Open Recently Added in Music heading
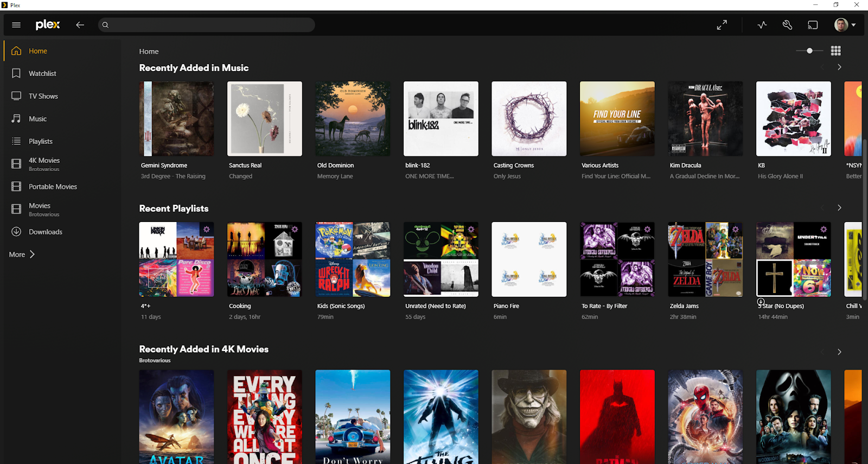The width and height of the screenshot is (868, 464). coord(194,68)
